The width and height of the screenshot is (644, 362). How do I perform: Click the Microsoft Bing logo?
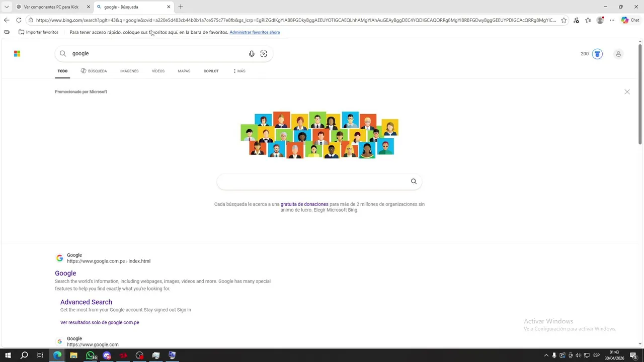17,54
